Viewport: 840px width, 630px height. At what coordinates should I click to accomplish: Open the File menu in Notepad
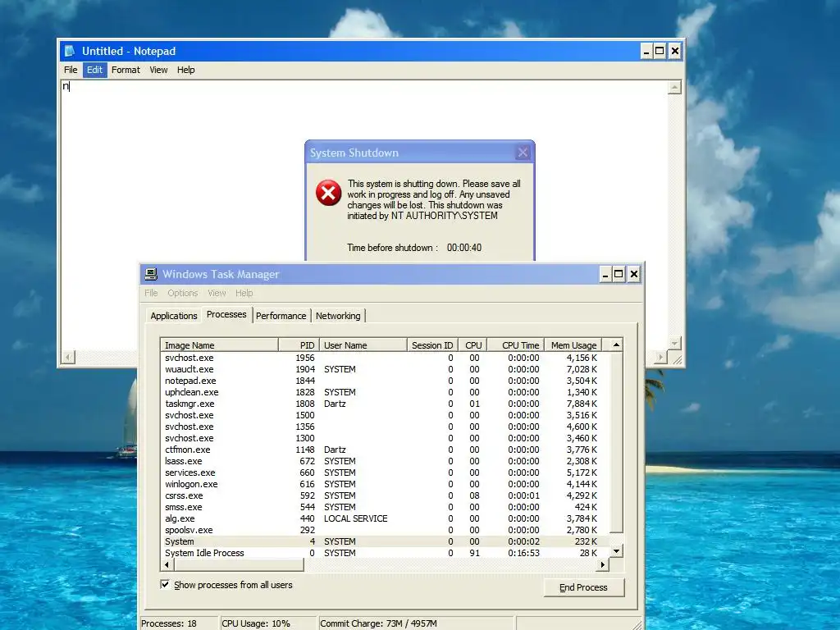71,70
